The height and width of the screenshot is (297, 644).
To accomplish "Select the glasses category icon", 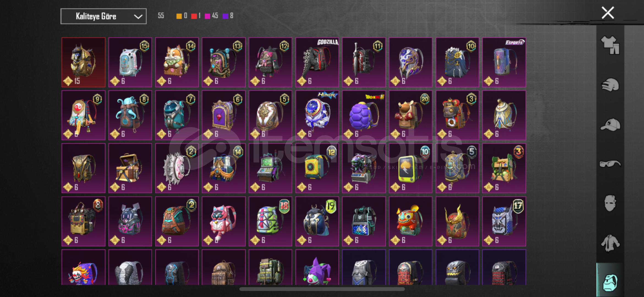I will [610, 164].
